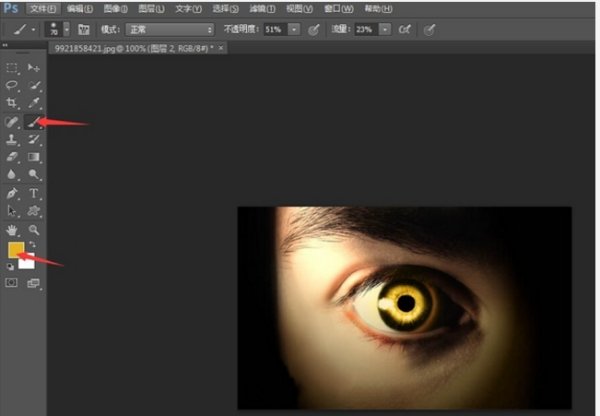The height and width of the screenshot is (416, 600).
Task: Select the Hand tool
Action: (x=13, y=229)
